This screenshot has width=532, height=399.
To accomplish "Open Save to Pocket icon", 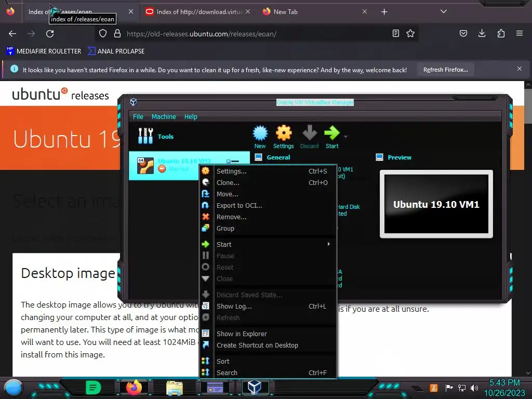I will point(463,33).
